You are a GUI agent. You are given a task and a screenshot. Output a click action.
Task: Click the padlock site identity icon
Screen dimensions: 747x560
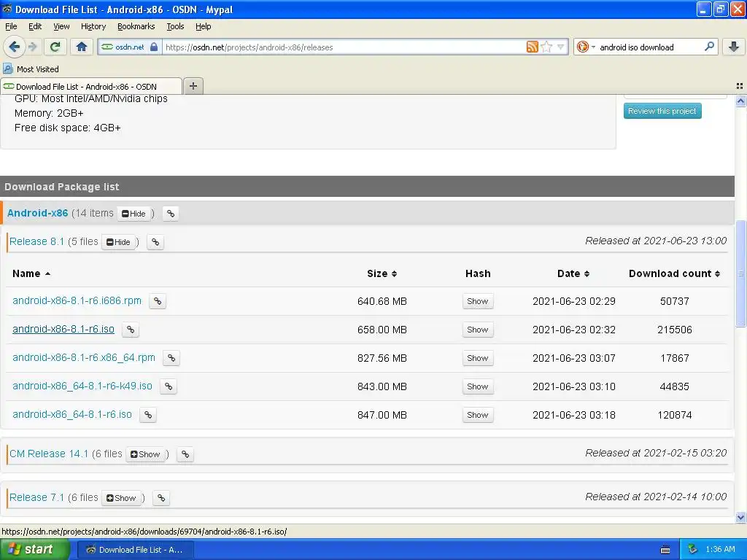point(153,47)
